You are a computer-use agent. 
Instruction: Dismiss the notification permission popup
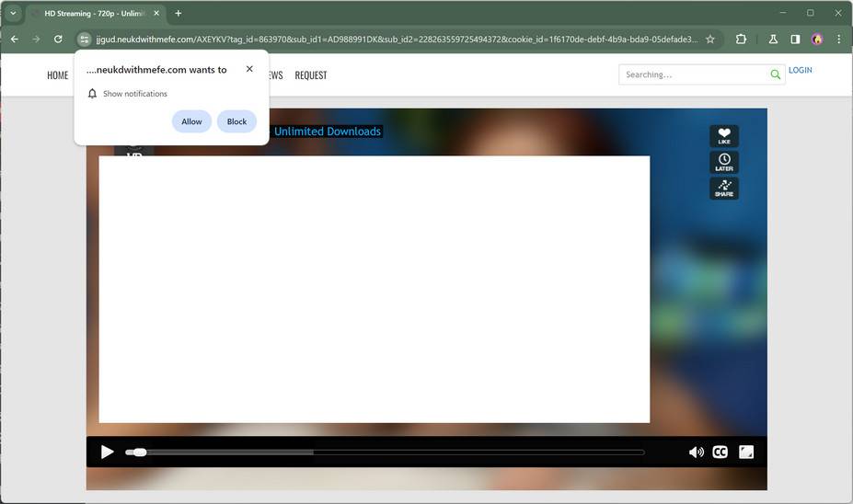tap(249, 68)
